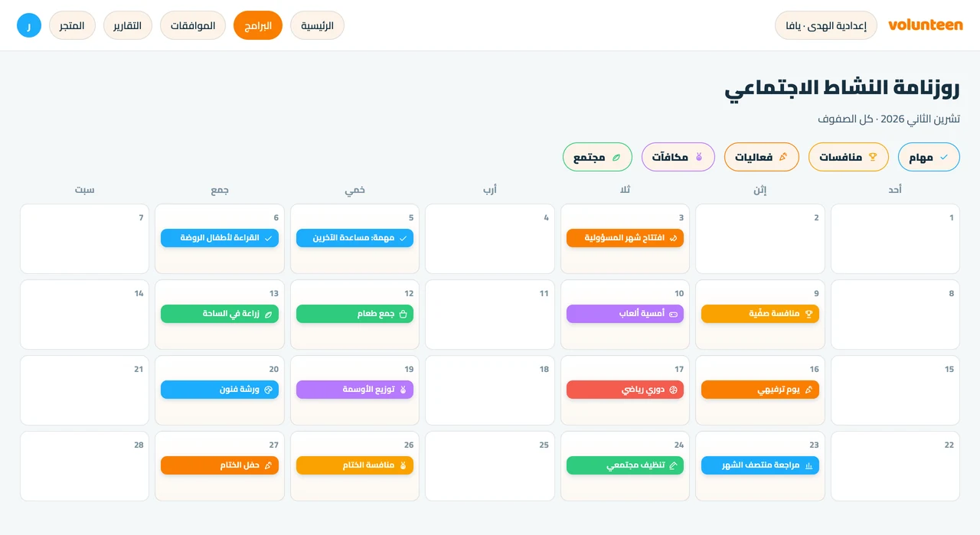The width and height of the screenshot is (980, 535).
Task: Select the day 28 calendar cell
Action: 84,466
